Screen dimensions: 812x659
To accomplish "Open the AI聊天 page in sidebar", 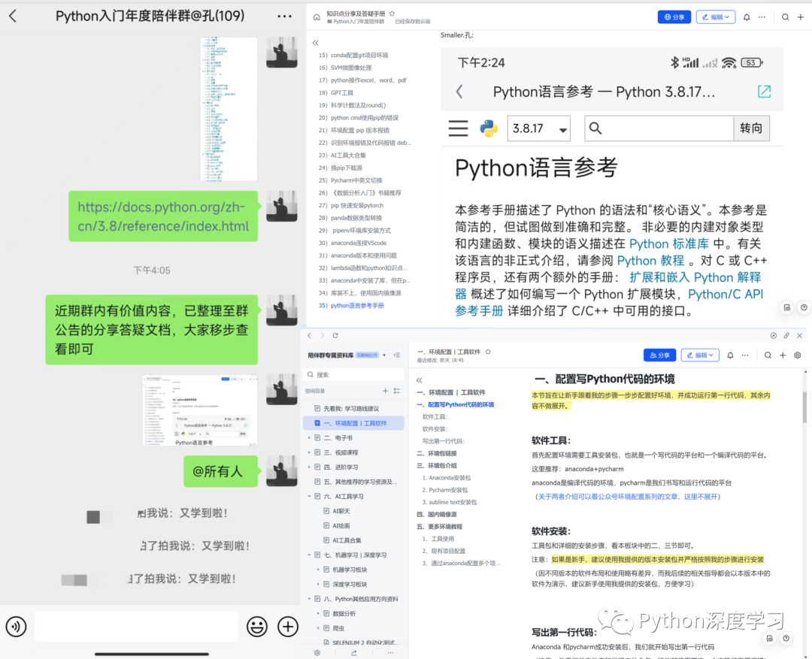I will (x=341, y=511).
